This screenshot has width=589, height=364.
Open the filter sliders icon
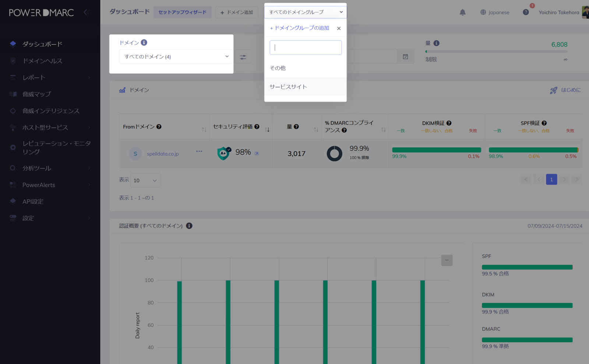pos(243,57)
